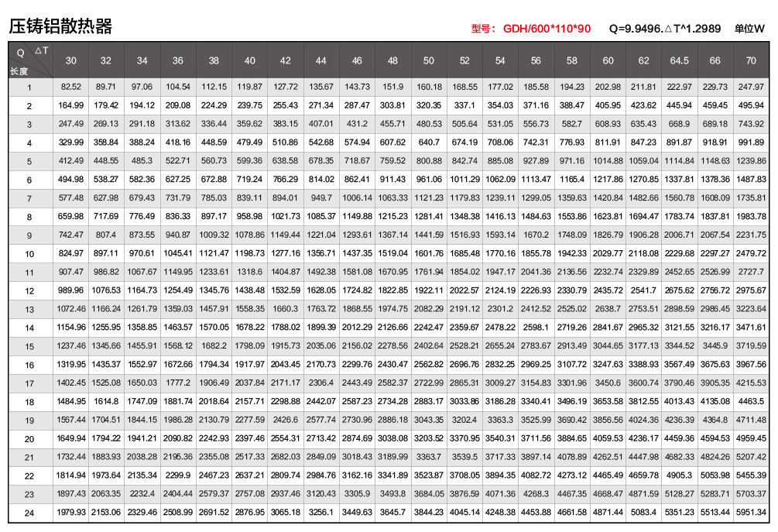
Task: Select row header 12
Action: 29,290
